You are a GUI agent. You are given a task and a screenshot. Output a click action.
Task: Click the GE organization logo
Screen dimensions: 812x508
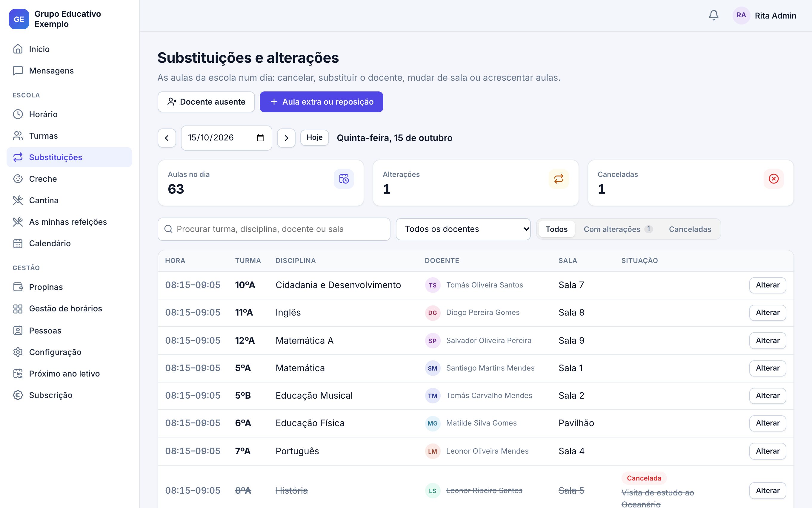click(x=19, y=19)
